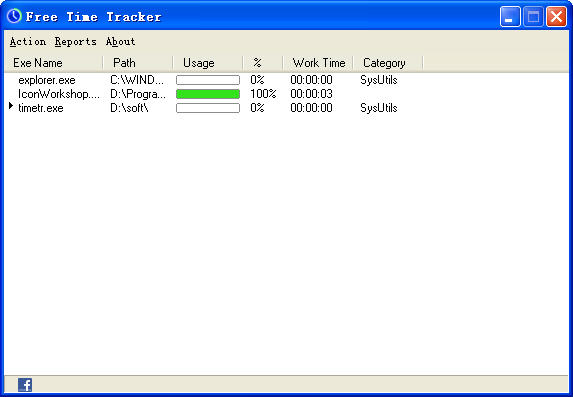Click the arrow marker beside timetr.exe
Viewport: 573px width, 397px height.
point(11,106)
